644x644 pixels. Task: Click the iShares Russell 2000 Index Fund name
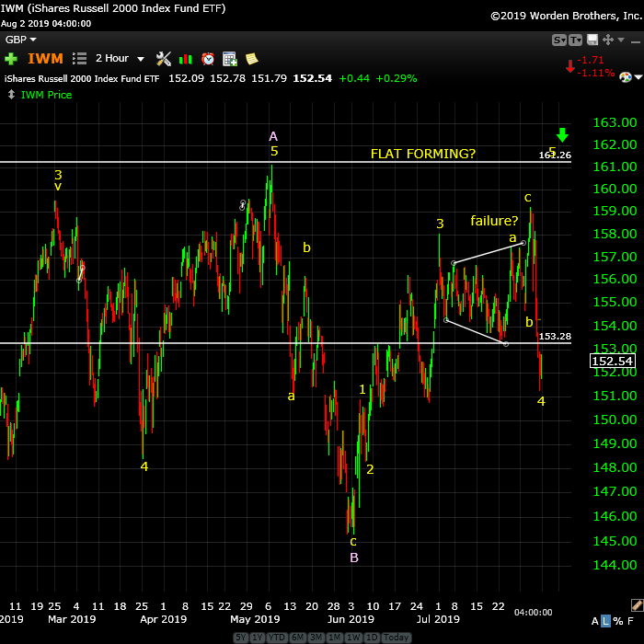click(82, 78)
